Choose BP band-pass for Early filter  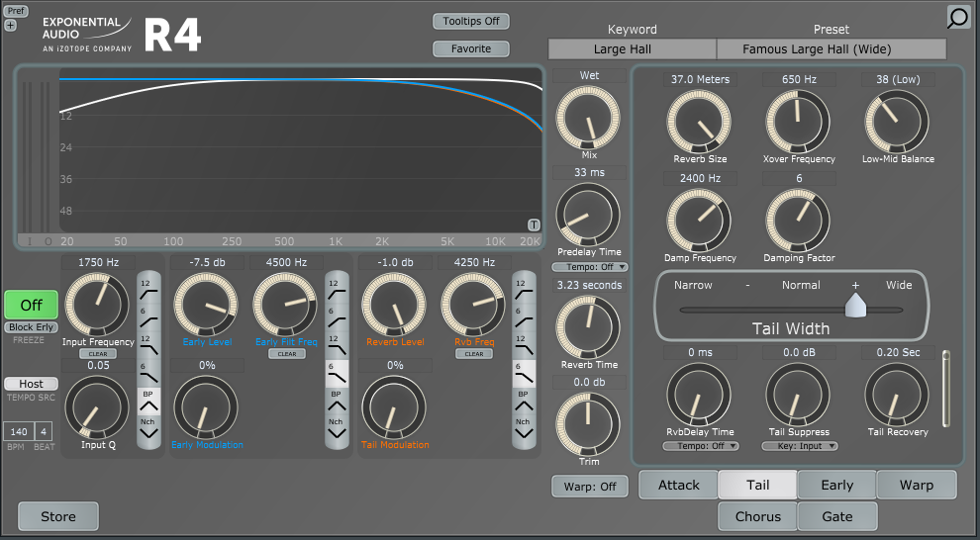click(x=337, y=401)
